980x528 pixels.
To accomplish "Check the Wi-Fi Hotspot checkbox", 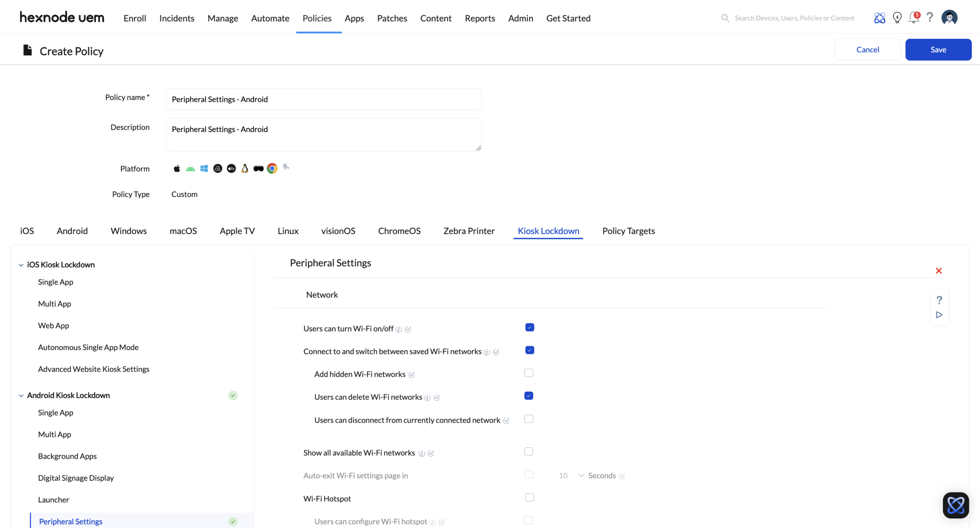I will click(529, 497).
